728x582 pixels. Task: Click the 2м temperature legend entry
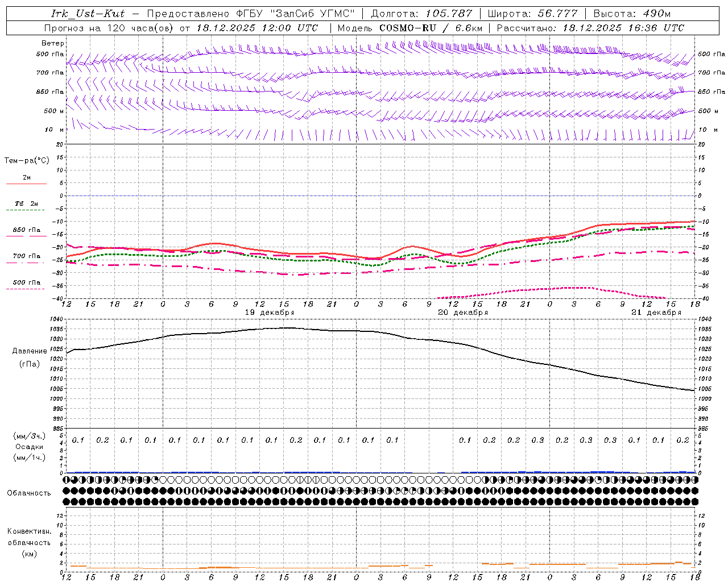click(27, 177)
